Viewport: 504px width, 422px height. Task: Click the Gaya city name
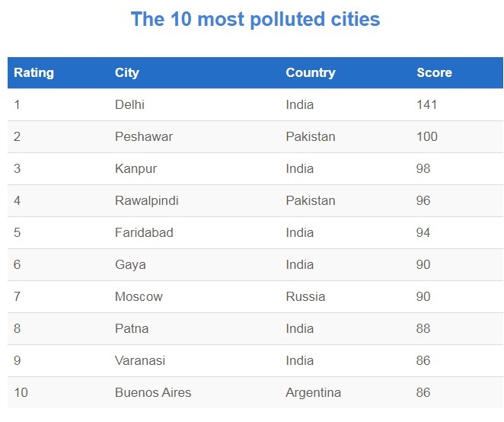coord(130,265)
